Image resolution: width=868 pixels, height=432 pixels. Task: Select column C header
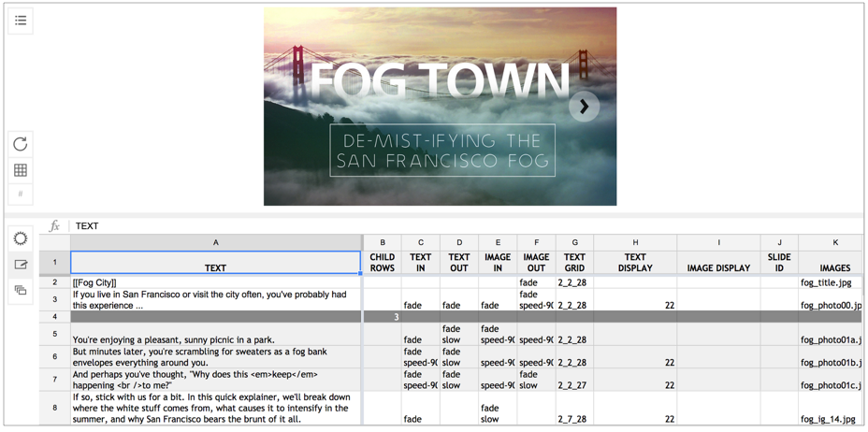coord(421,242)
